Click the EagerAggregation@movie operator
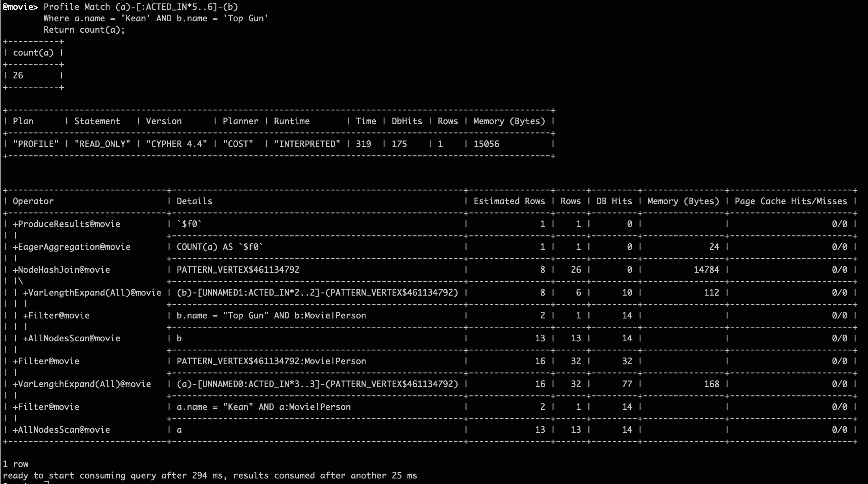The image size is (868, 484). pyautogui.click(x=72, y=247)
